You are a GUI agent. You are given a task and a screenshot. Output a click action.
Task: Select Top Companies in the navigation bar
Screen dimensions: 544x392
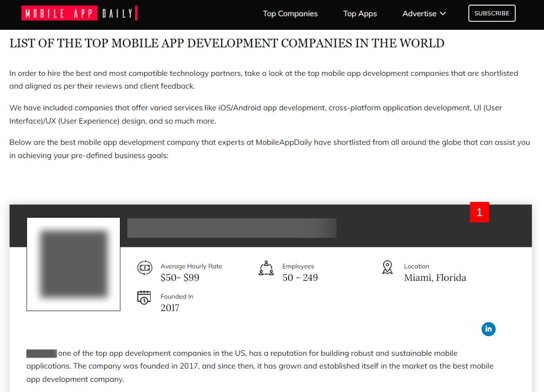[x=290, y=13]
